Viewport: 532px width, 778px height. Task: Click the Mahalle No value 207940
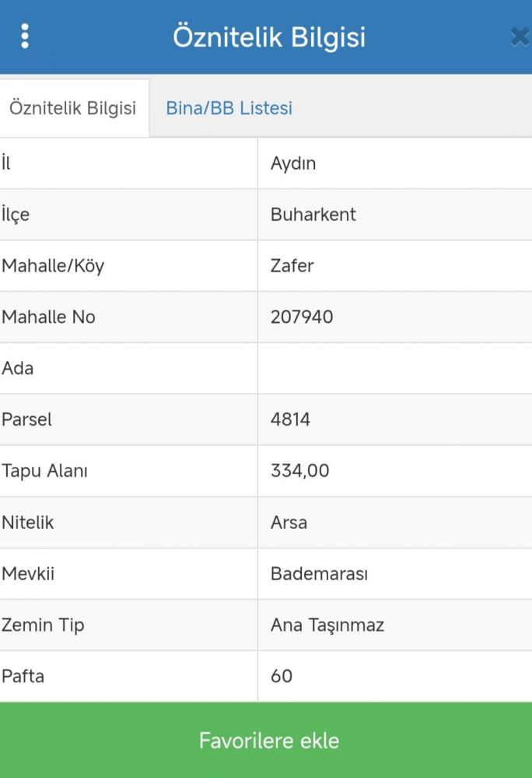click(x=302, y=317)
